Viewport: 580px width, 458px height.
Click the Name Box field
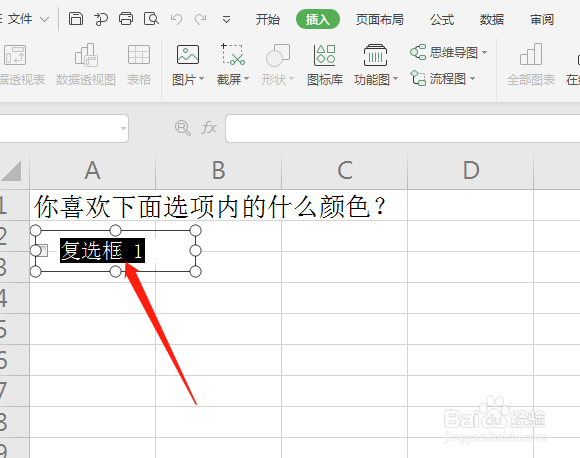64,128
